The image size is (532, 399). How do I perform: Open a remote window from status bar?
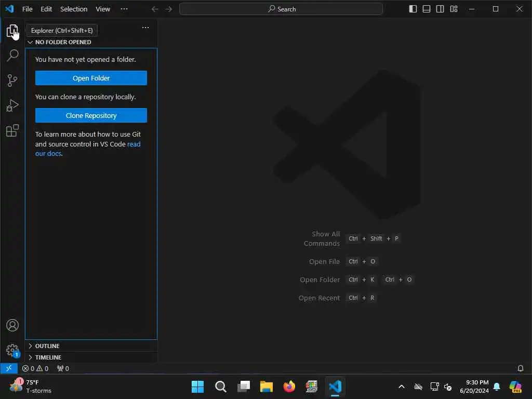click(x=9, y=368)
